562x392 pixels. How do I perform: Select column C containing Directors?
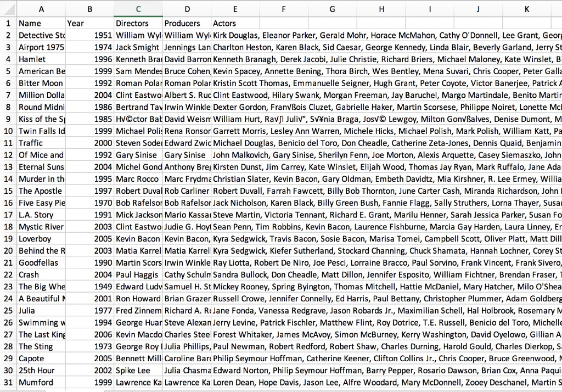click(138, 9)
